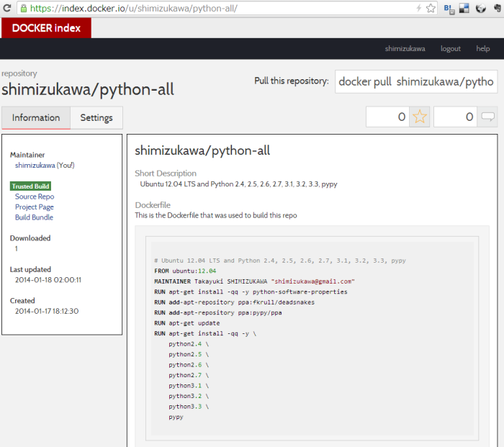Click the Downloaded count value 1

click(x=16, y=249)
